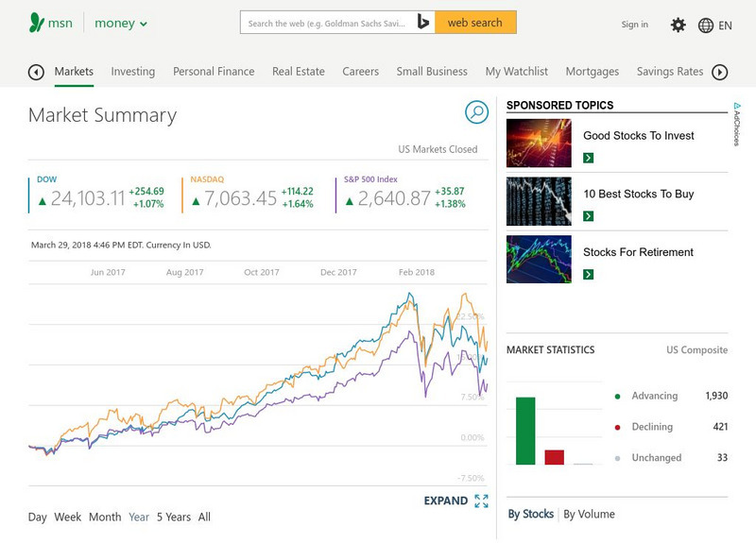The width and height of the screenshot is (756, 543).
Task: Open the magnifier quote search icon
Action: (x=476, y=112)
